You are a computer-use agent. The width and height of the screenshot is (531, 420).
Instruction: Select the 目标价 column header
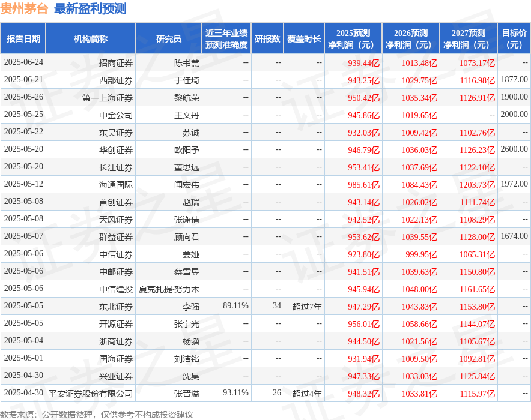click(514, 38)
